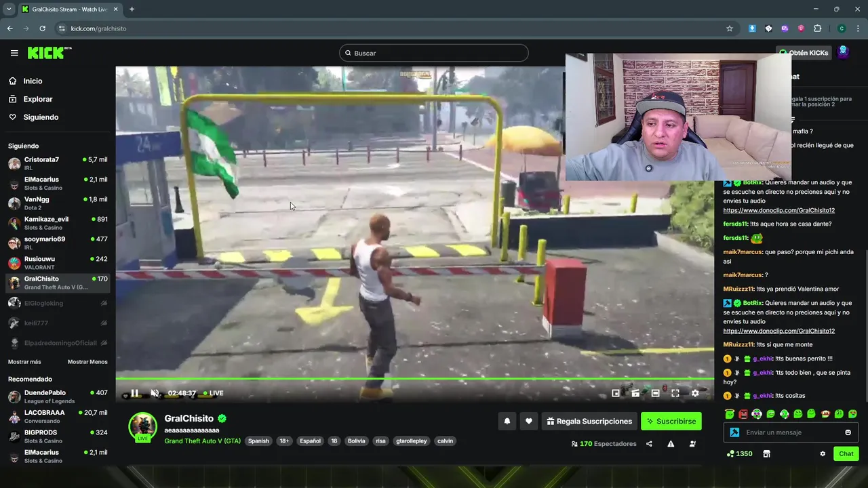Bookmark this page with the star icon
Image resolution: width=868 pixels, height=488 pixels.
tap(730, 28)
